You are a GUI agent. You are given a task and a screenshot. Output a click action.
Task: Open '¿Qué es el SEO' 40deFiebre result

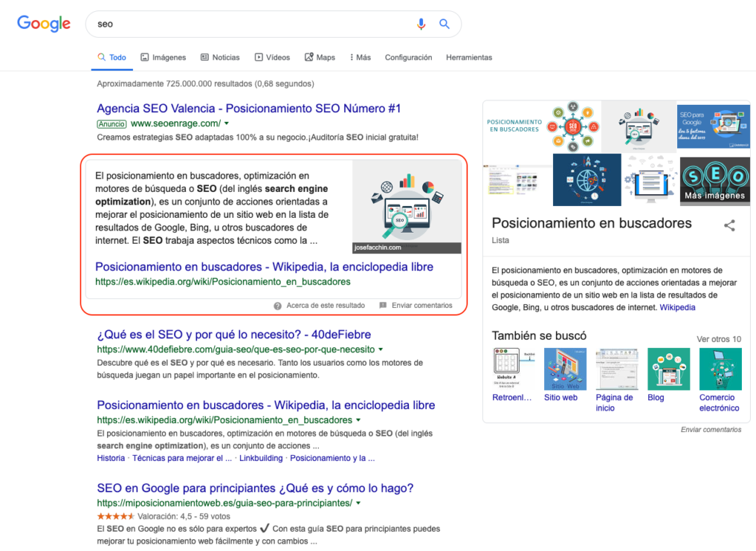click(x=234, y=335)
